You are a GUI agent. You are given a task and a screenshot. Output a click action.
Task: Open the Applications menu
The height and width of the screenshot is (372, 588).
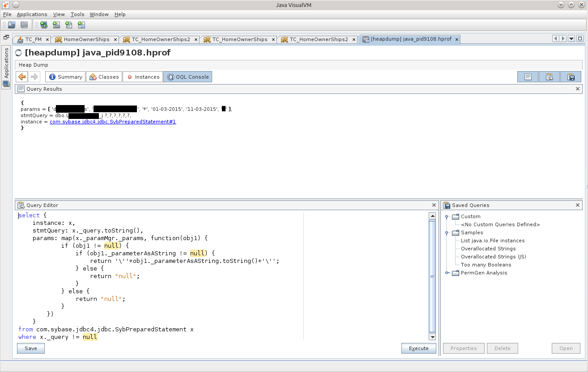tap(32, 14)
